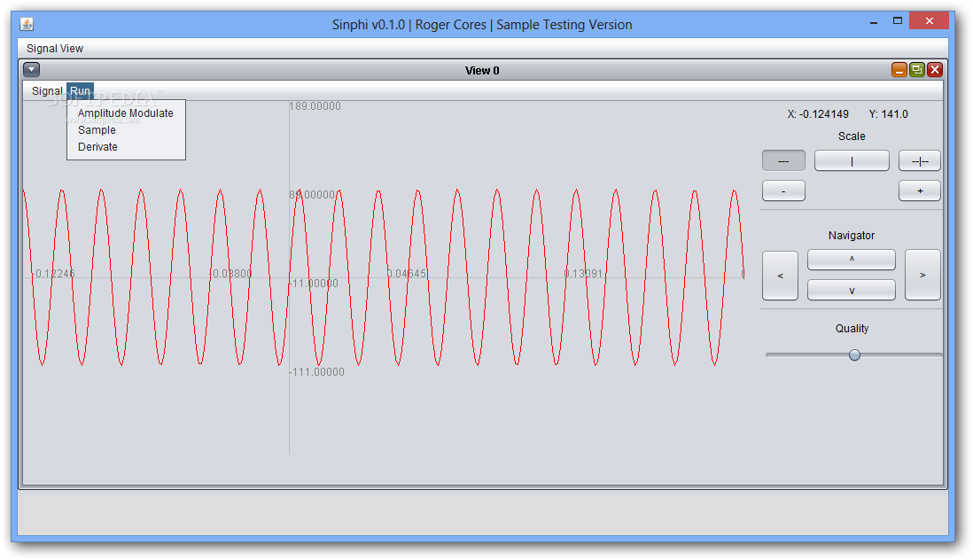Click the 189.00000 axis label
973x560 pixels.
click(x=315, y=106)
